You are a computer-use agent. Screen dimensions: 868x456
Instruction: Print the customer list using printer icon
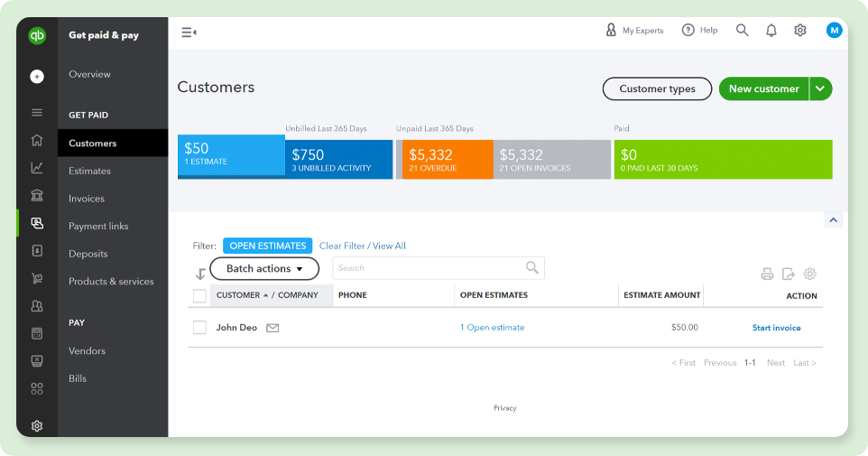click(x=767, y=274)
